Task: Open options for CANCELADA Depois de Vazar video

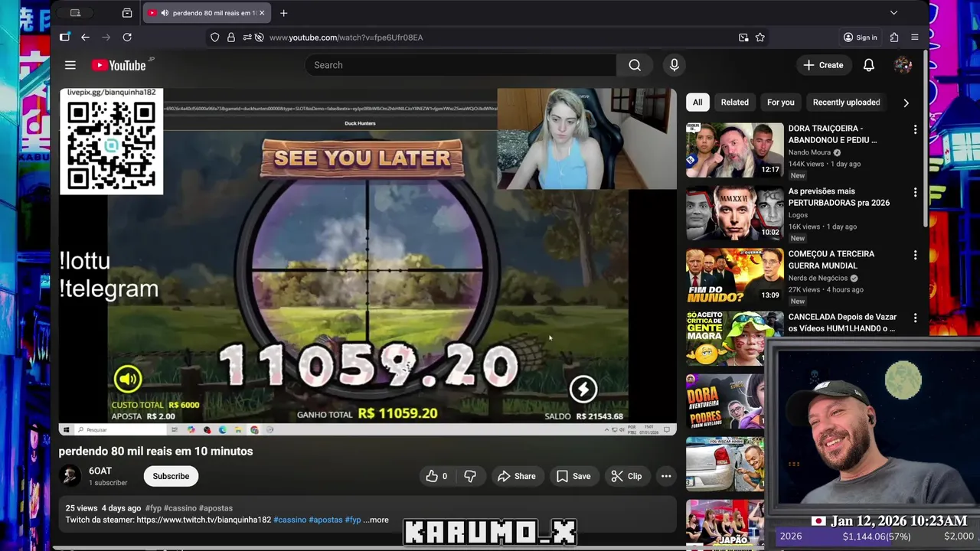Action: [x=915, y=318]
